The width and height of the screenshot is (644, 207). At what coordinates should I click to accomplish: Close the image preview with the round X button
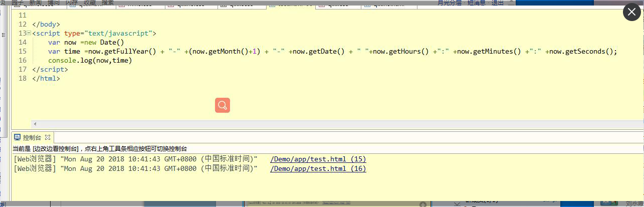(631, 13)
